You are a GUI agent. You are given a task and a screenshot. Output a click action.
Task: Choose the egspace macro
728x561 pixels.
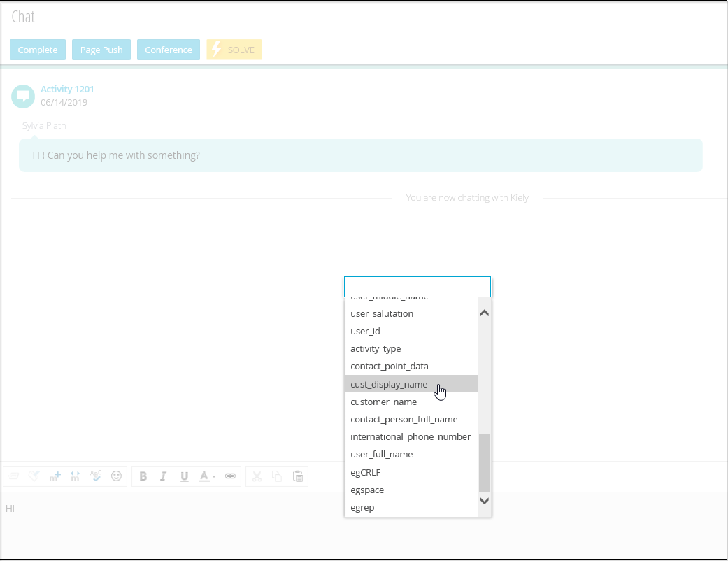pyautogui.click(x=412, y=490)
